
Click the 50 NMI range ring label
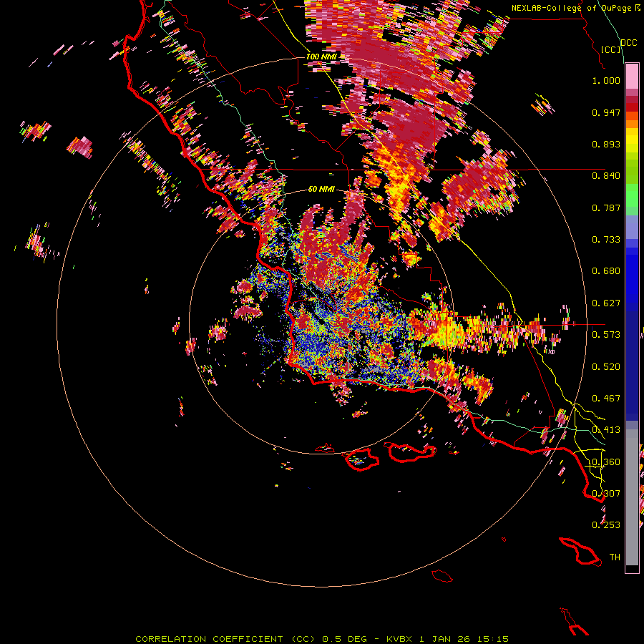click(321, 189)
